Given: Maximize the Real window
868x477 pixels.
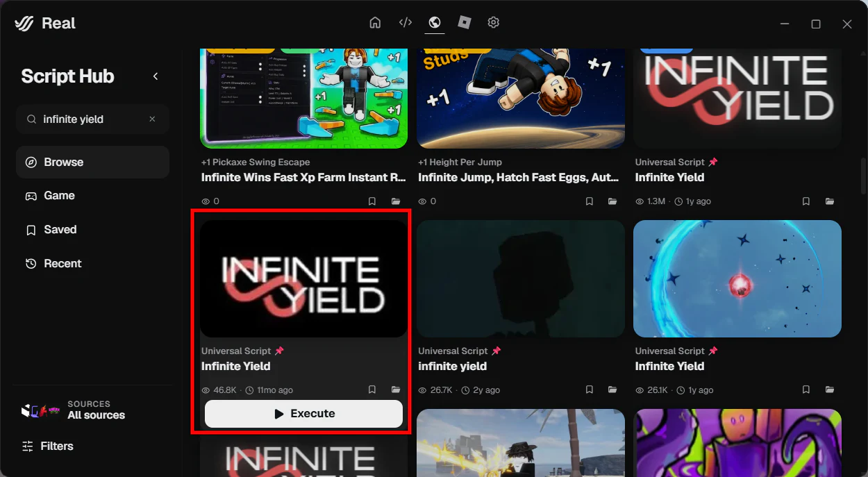Looking at the screenshot, I should pyautogui.click(x=816, y=24).
